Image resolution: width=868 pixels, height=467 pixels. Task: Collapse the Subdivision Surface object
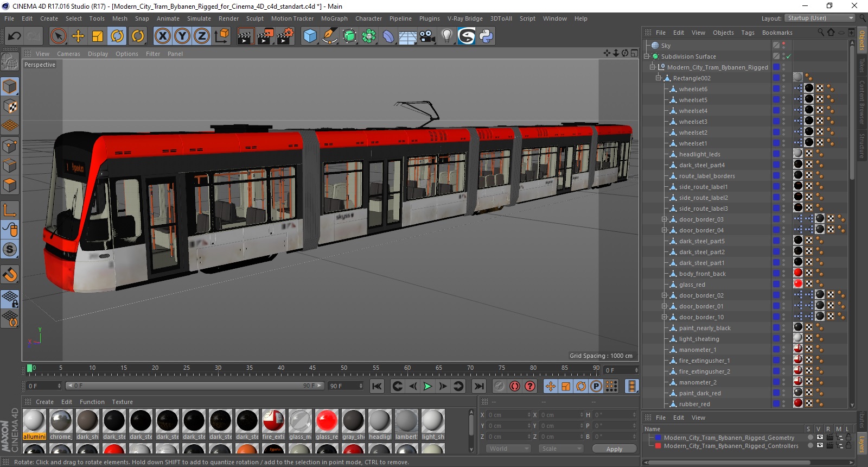pyautogui.click(x=647, y=56)
